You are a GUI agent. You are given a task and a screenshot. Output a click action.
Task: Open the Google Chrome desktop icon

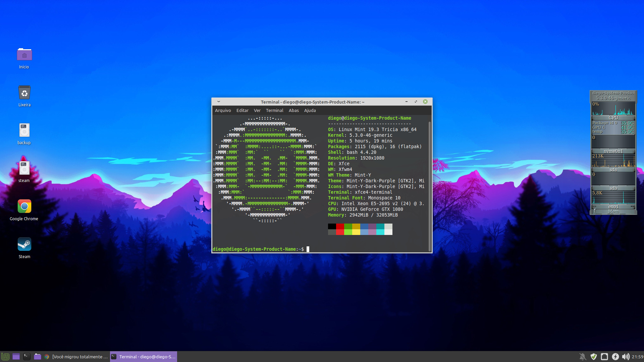pos(24,206)
